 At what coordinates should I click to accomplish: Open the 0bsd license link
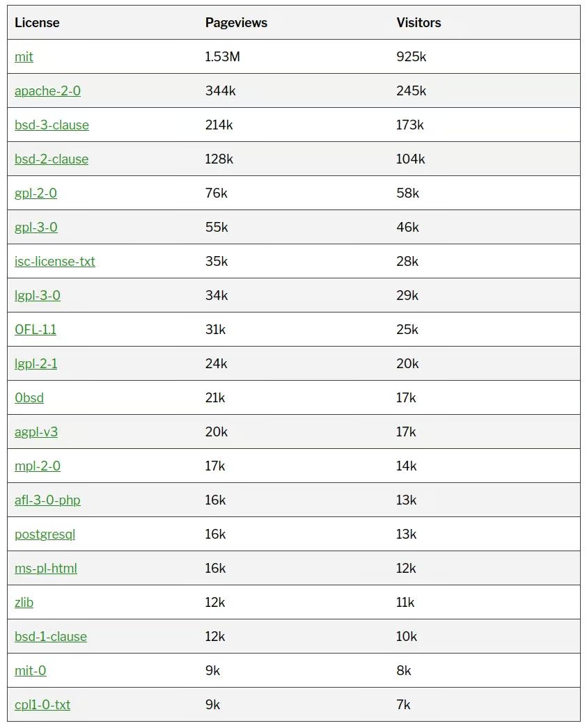pyautogui.click(x=29, y=398)
